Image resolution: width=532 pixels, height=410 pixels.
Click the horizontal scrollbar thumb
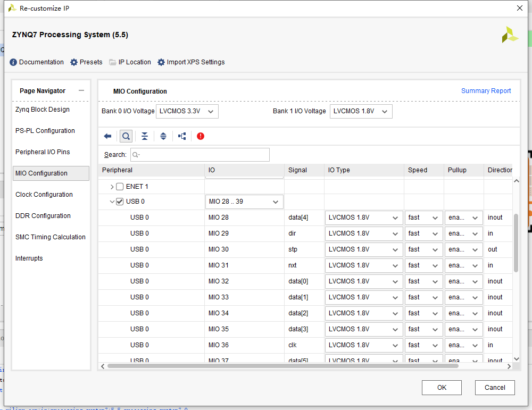[283, 366]
